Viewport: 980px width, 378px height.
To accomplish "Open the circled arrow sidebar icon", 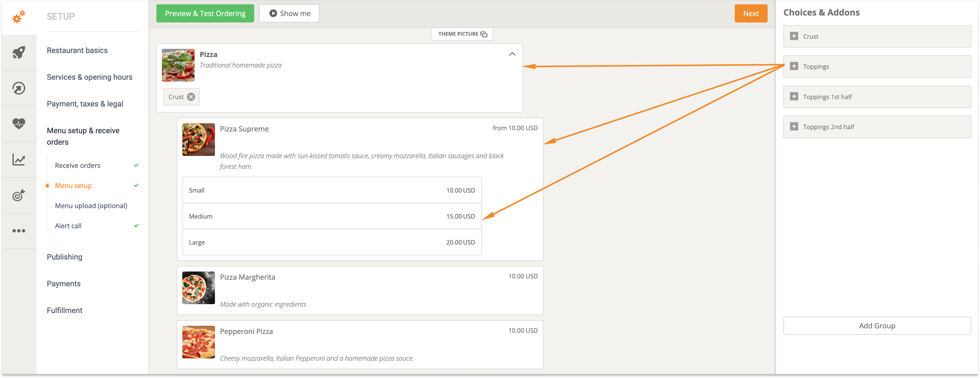I will point(19,88).
